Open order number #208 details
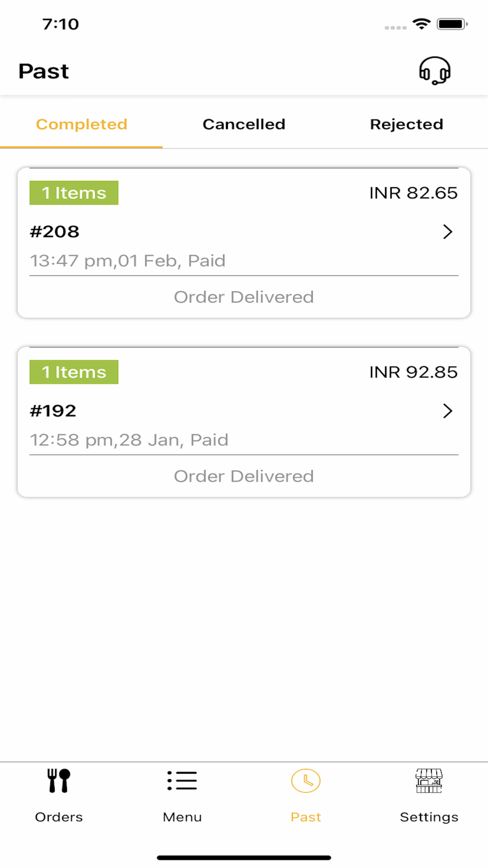Viewport: 488px width, 868px height. (55, 232)
